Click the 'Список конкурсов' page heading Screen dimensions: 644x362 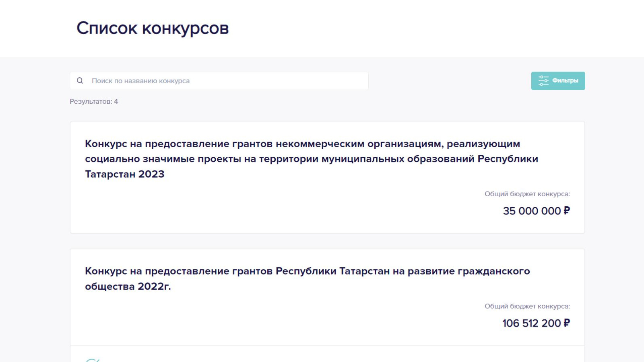point(153,29)
